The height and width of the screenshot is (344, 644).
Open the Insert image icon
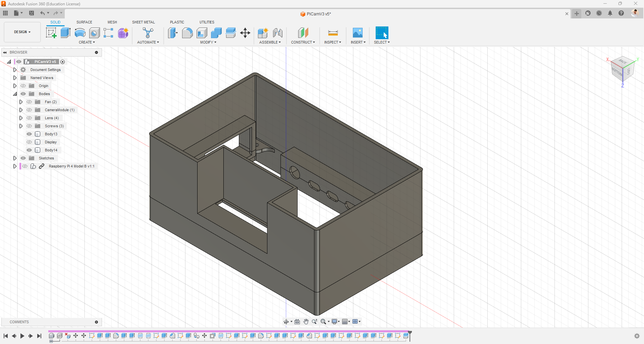point(358,33)
